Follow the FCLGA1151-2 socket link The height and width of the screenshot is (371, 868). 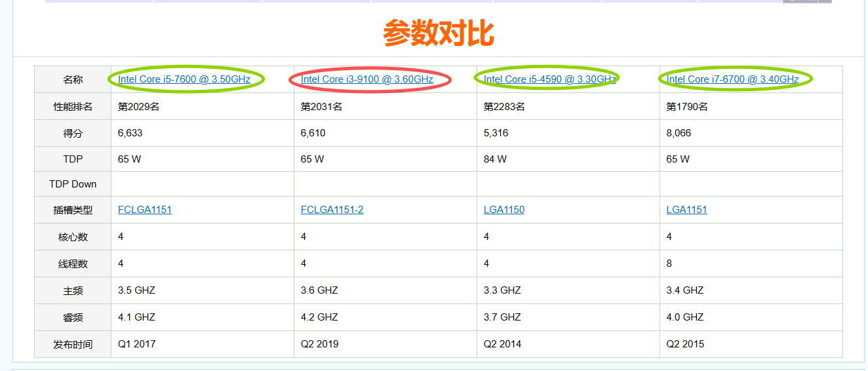click(332, 210)
